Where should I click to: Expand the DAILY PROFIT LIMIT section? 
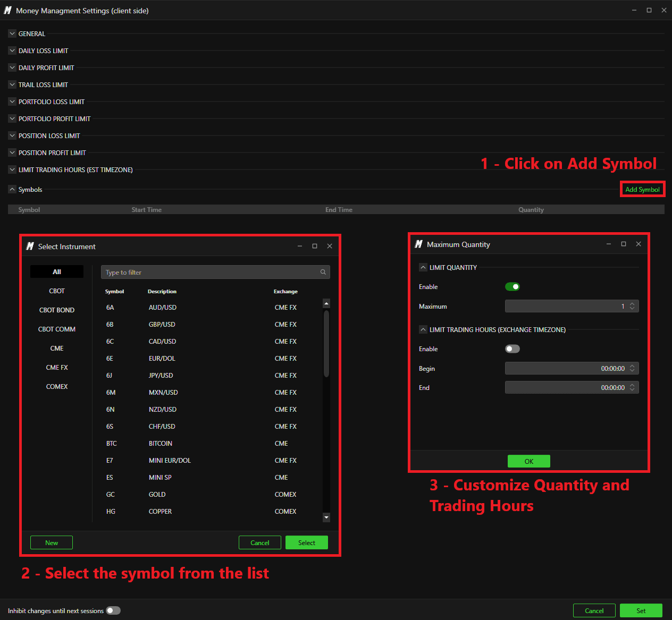(x=12, y=67)
